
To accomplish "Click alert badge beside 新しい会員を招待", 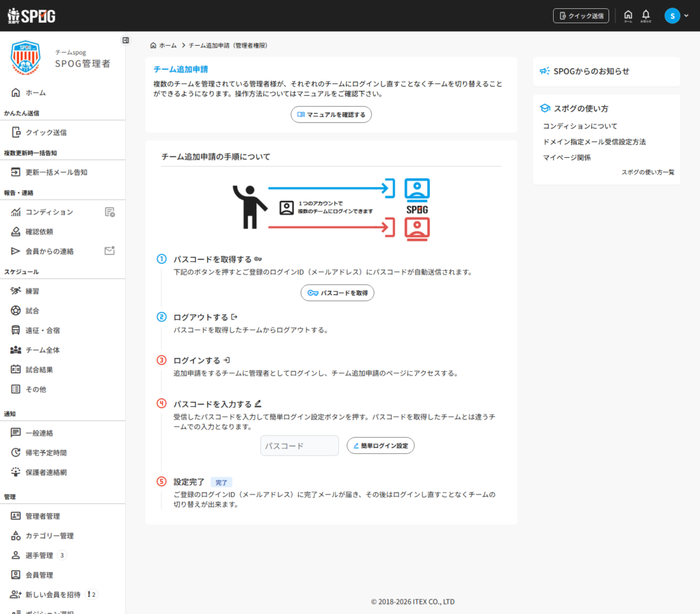I will (92, 594).
